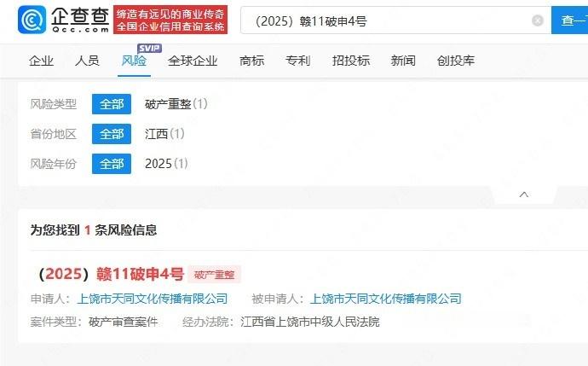Switch to the 招投标 tab

pyautogui.click(x=351, y=61)
